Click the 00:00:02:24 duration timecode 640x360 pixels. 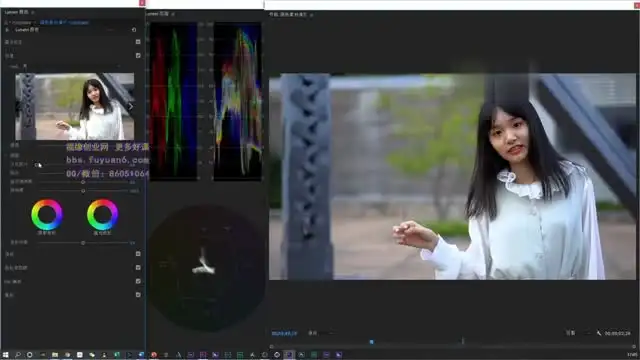click(x=618, y=333)
